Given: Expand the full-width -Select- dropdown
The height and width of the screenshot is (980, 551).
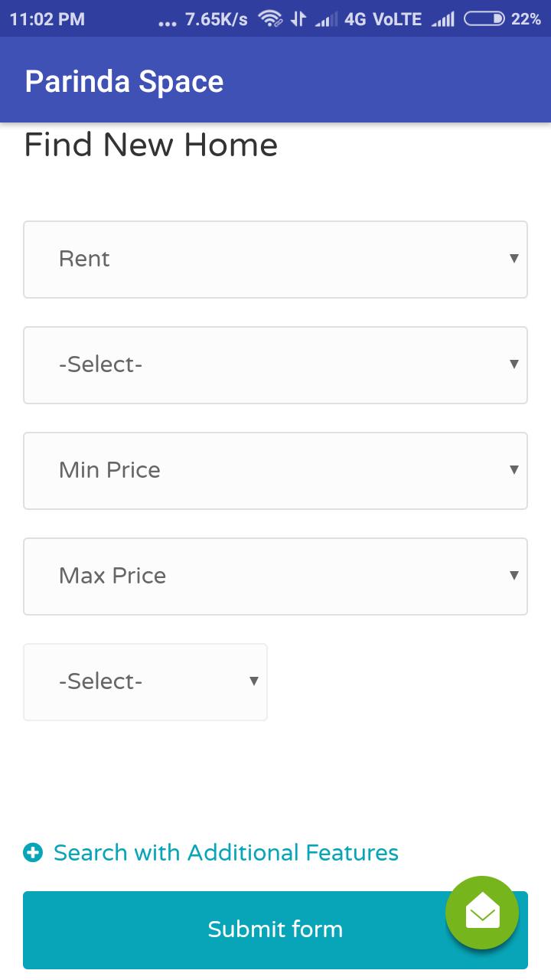Looking at the screenshot, I should (275, 365).
